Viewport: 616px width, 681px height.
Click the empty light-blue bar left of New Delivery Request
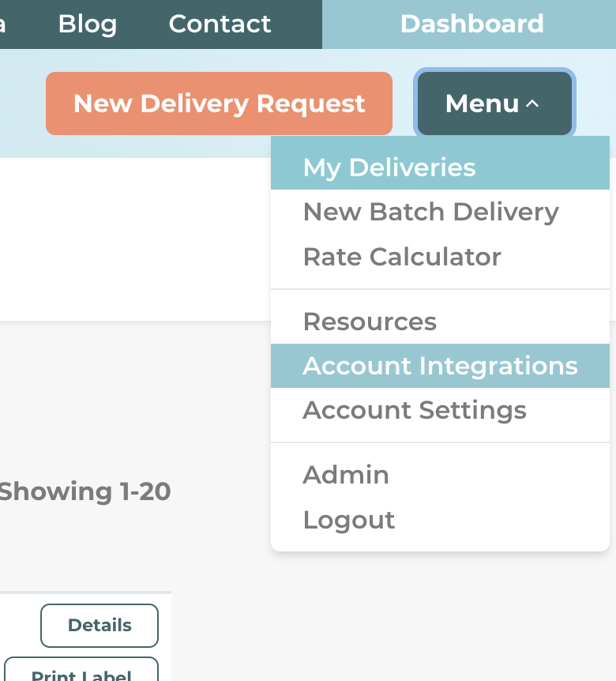(x=23, y=103)
